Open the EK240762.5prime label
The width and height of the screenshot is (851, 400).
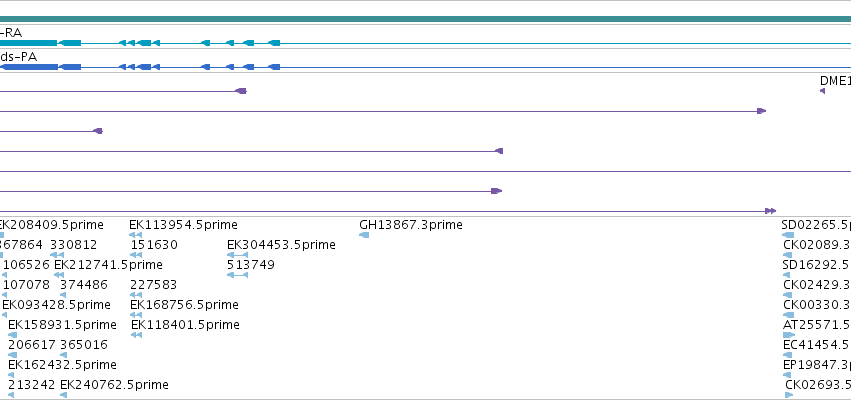(115, 385)
